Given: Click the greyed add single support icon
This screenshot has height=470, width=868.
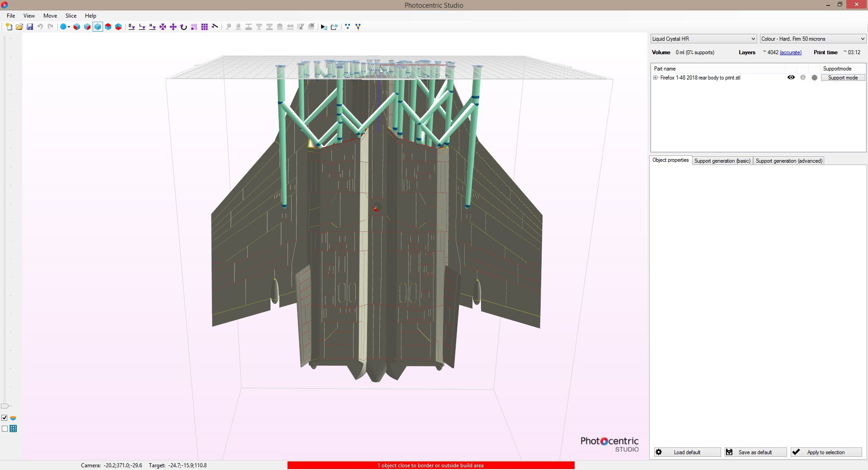Looking at the screenshot, I should click(x=228, y=27).
